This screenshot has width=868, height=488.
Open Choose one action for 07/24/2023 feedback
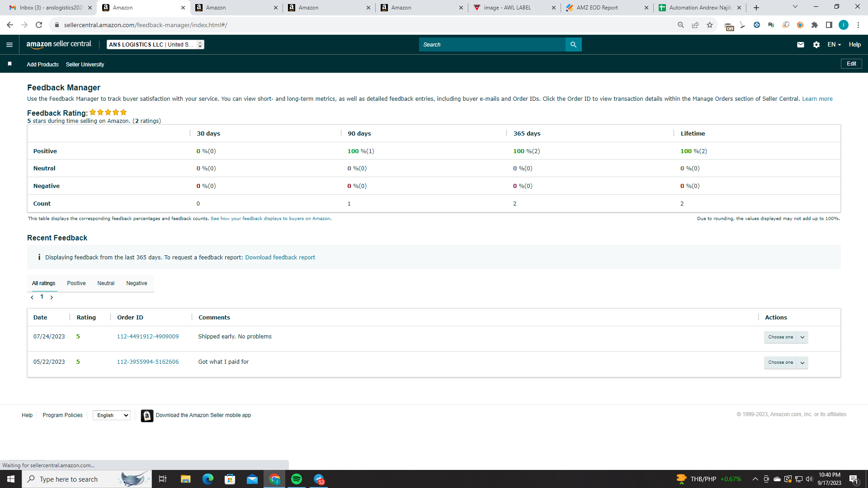[786, 337]
